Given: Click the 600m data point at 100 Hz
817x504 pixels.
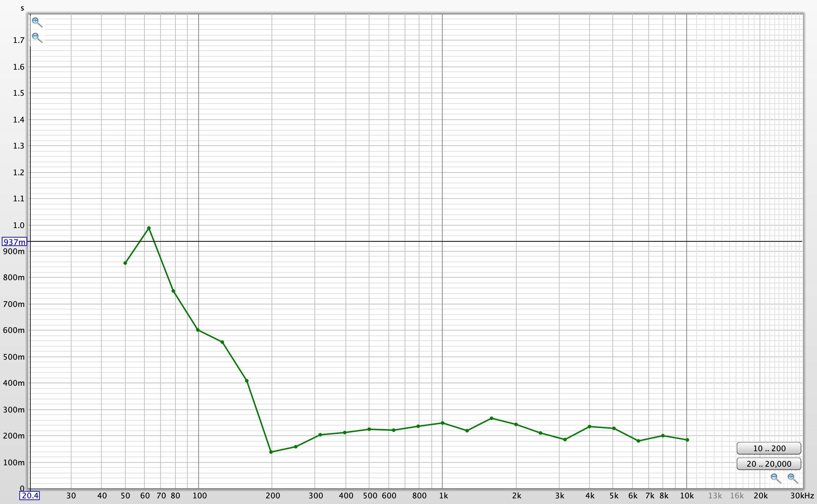Looking at the screenshot, I should 198,330.
